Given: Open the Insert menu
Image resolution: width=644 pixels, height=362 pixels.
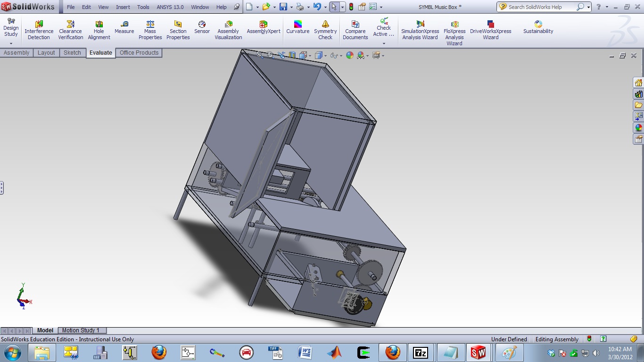Looking at the screenshot, I should click(123, 7).
